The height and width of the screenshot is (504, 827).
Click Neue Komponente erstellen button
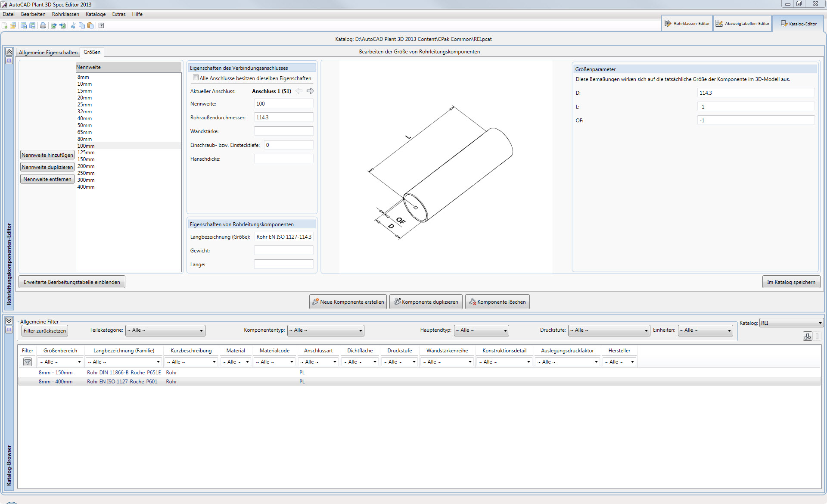tap(348, 302)
